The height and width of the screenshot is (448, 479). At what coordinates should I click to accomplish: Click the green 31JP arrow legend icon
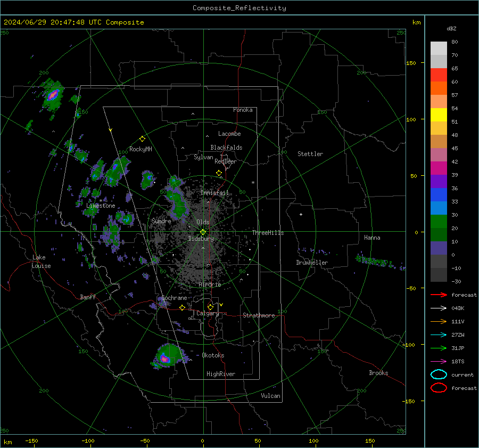439,348
